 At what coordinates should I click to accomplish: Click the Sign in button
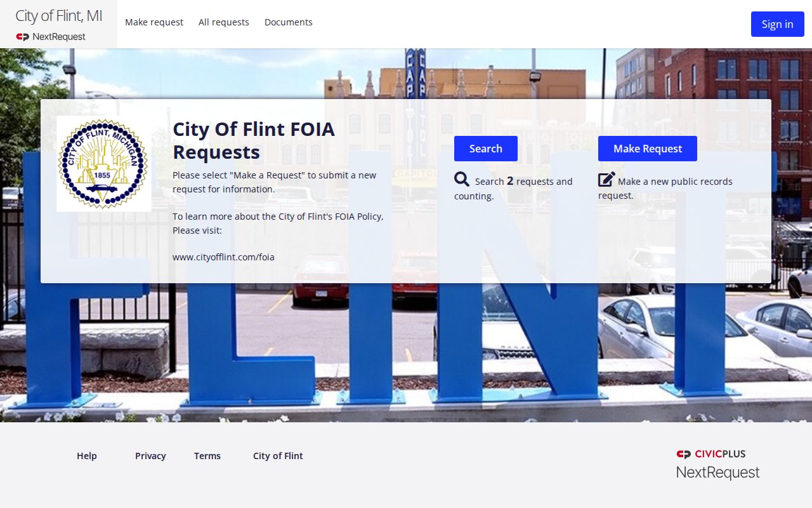[778, 24]
